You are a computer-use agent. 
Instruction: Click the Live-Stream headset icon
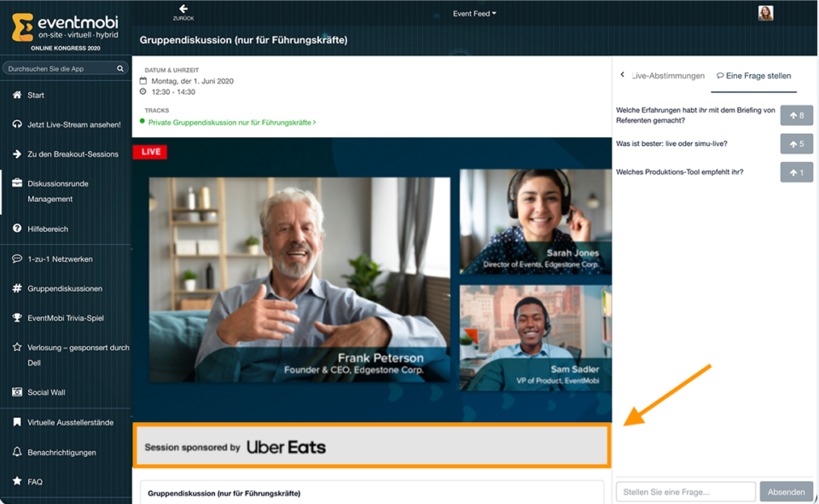(x=17, y=125)
